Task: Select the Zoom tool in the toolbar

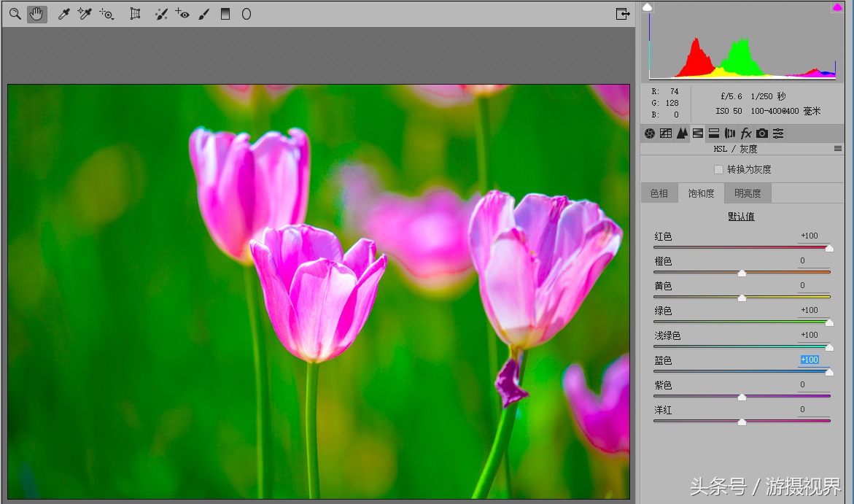Action: tap(15, 14)
